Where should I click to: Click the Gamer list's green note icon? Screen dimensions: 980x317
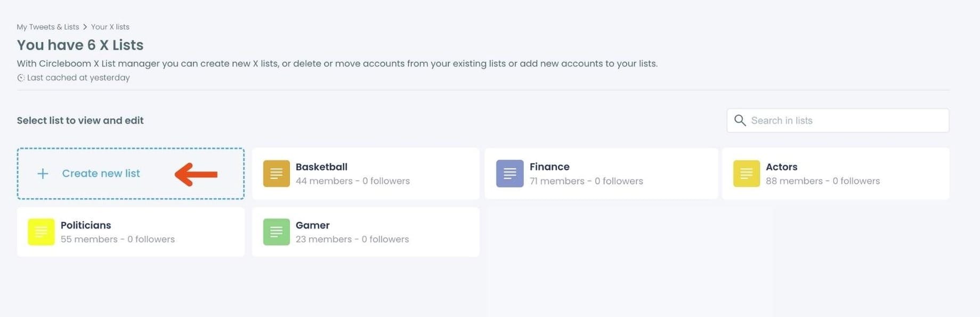[276, 231]
